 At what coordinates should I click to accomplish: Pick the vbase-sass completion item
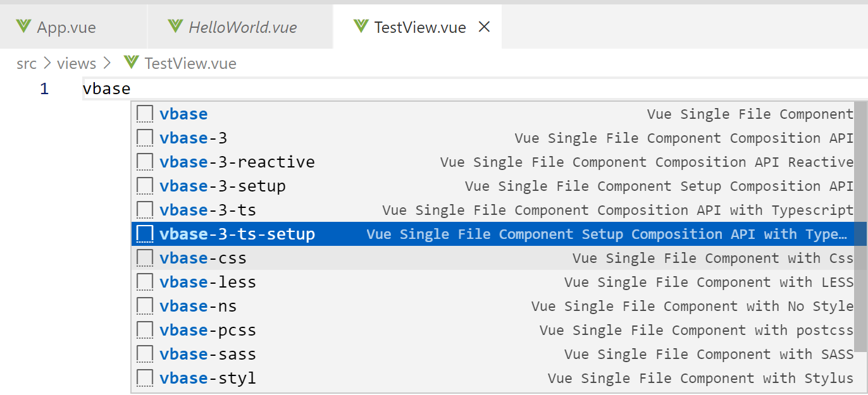point(208,355)
